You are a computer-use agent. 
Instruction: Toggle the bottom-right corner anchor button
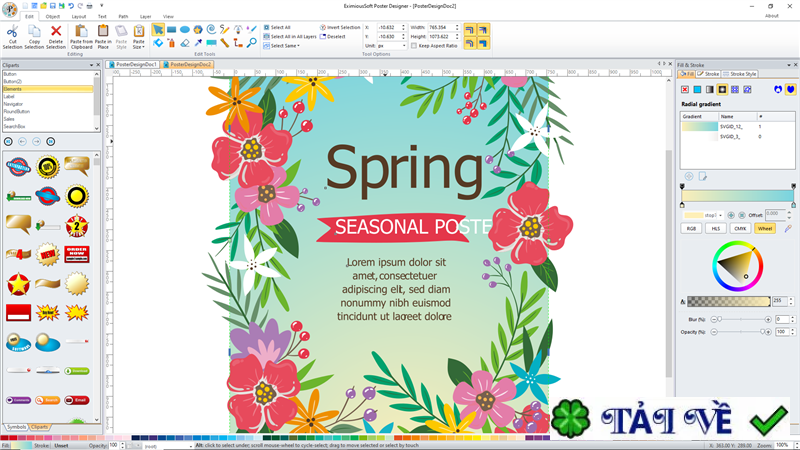(483, 43)
